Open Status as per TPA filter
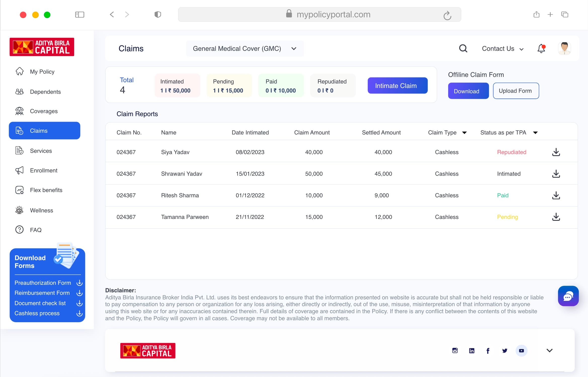 point(535,133)
